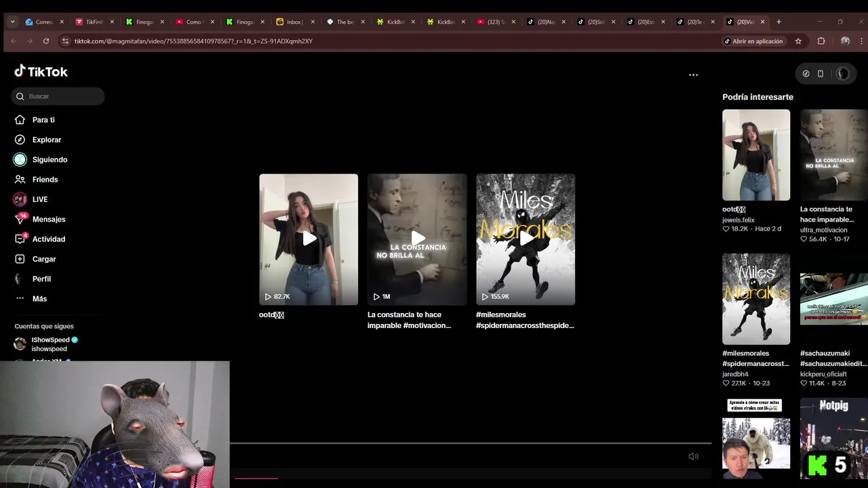868x488 pixels.
Task: Open the browser extensions puzzle icon
Action: coord(821,41)
